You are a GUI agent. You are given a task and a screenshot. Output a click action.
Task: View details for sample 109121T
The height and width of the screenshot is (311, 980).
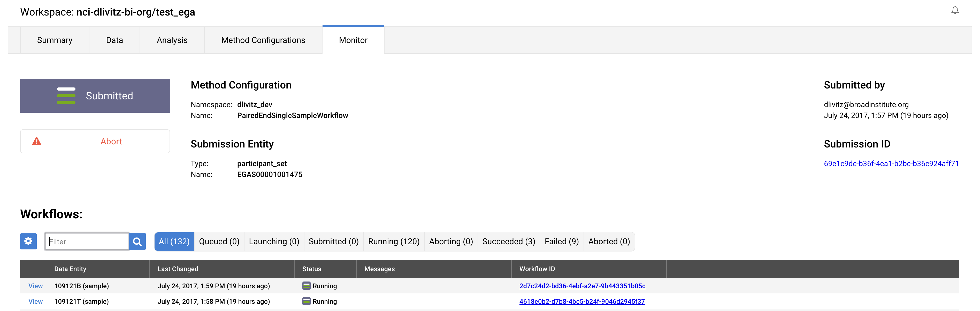click(x=35, y=301)
